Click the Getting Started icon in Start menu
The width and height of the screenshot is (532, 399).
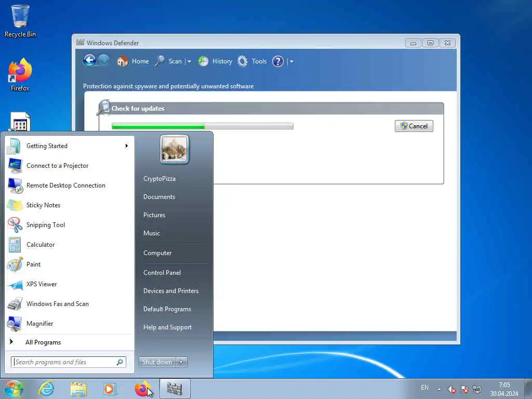point(14,146)
